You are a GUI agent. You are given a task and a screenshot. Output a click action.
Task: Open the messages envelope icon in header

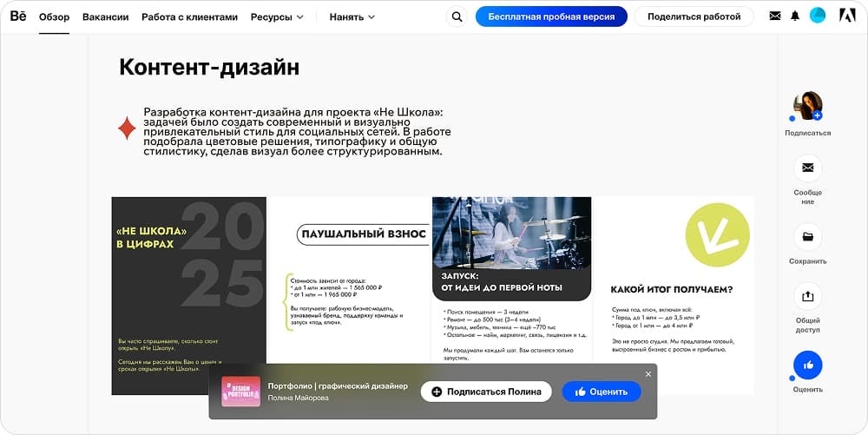coord(775,16)
